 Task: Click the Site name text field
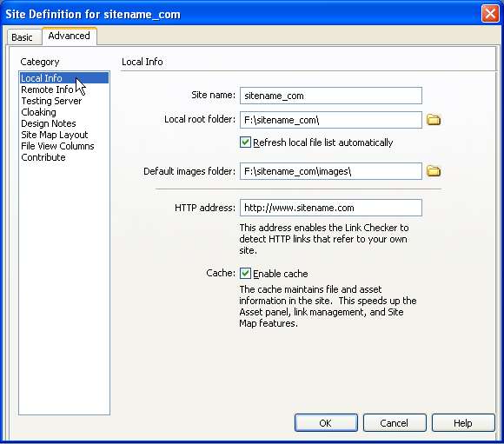point(331,96)
